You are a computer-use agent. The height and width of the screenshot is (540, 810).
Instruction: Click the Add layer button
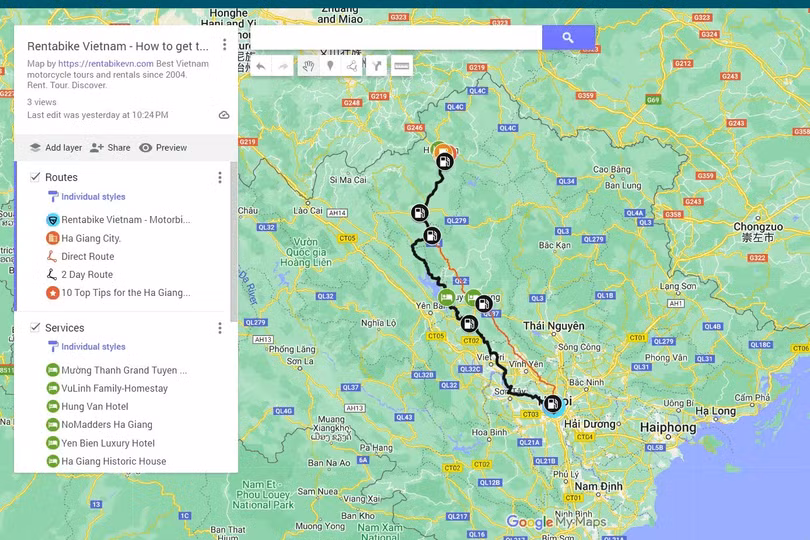55,147
